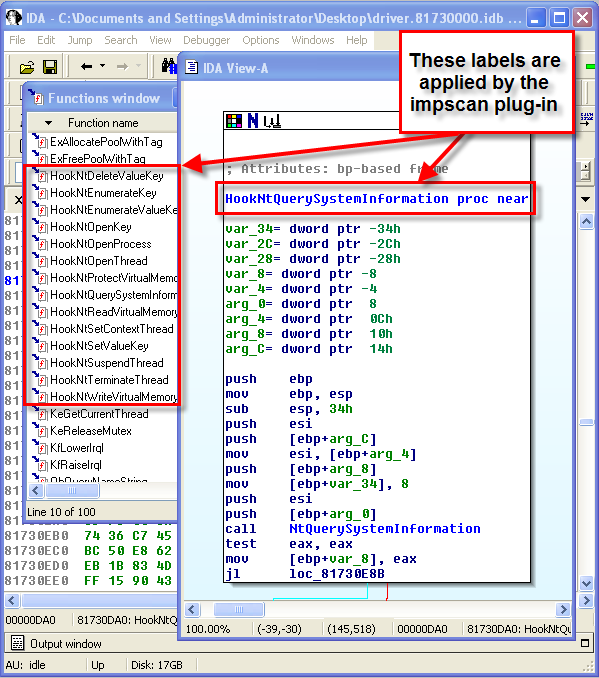This screenshot has height=678, width=599.
Task: Click the graph node color palette icon
Action: [x=234, y=121]
